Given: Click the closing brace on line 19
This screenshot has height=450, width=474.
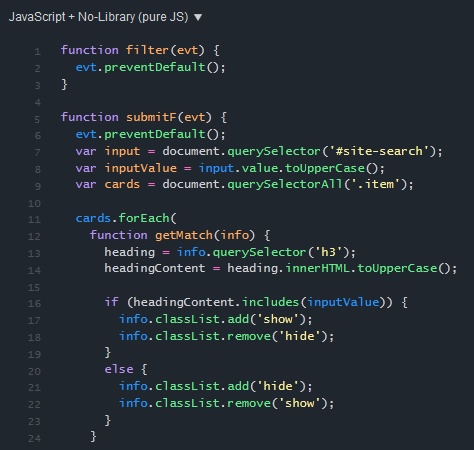Looking at the screenshot, I should click(108, 353).
